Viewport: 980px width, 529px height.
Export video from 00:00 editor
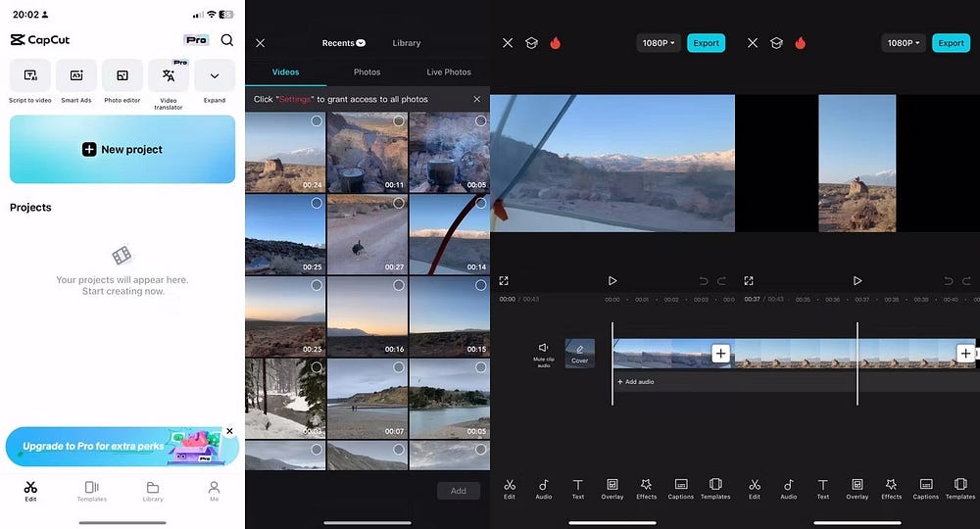click(x=707, y=43)
